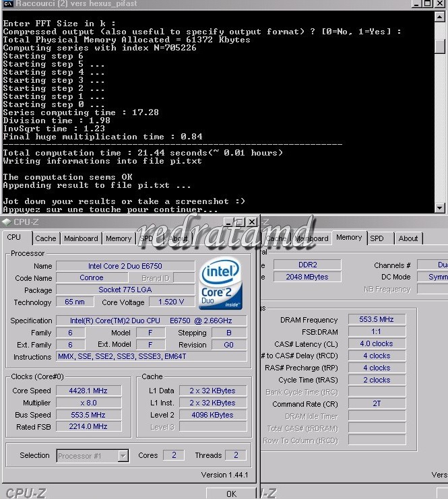Click the Package value Socket 775 LGA

tap(125, 290)
